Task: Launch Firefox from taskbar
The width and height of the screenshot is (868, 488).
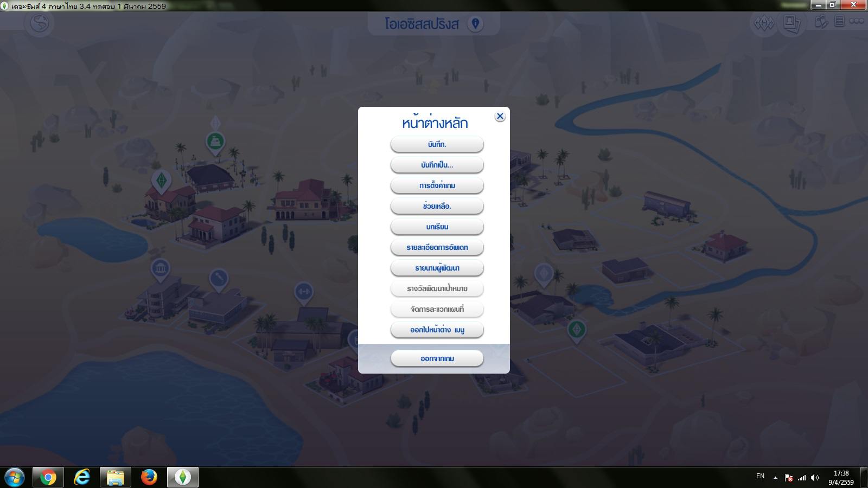Action: click(149, 477)
